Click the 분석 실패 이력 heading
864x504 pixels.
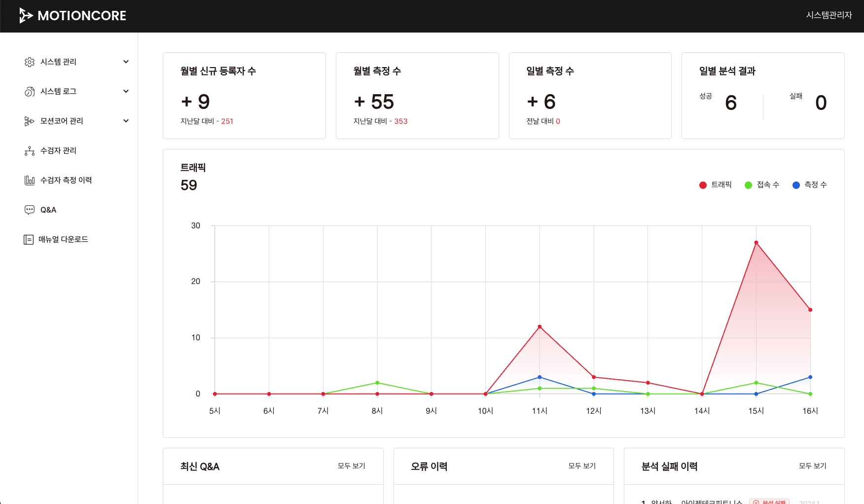coord(669,467)
